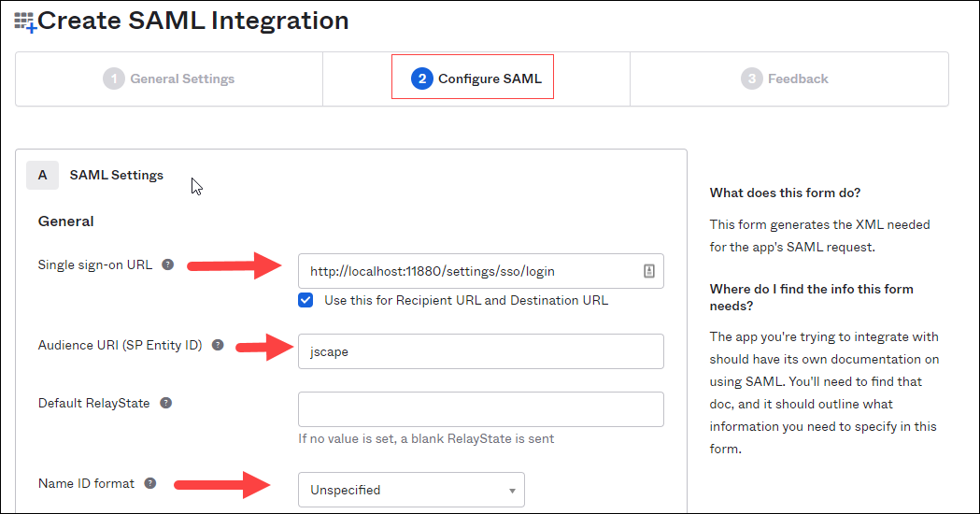Viewport: 980px width, 514px height.
Task: Focus the Audience URI field containing jscape
Action: [480, 351]
